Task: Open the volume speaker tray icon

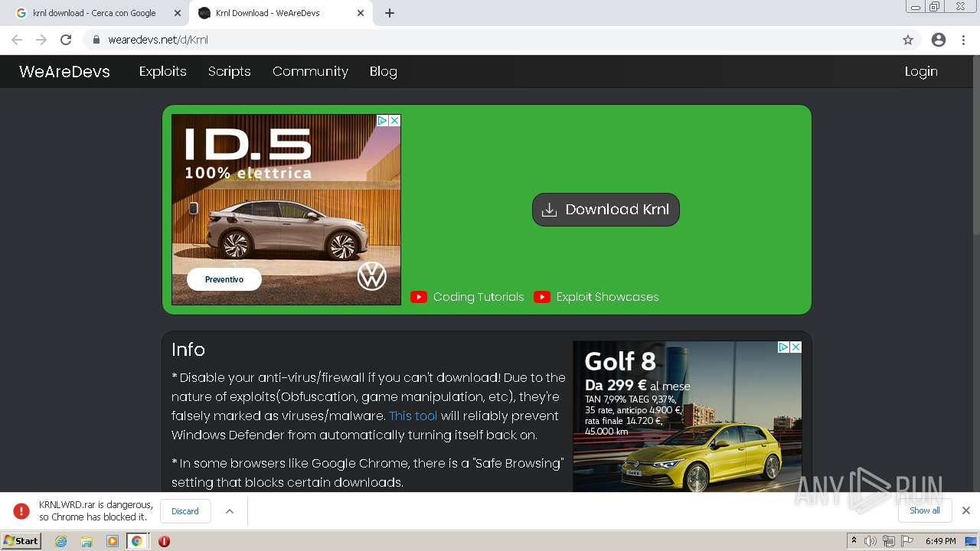Action: click(871, 541)
